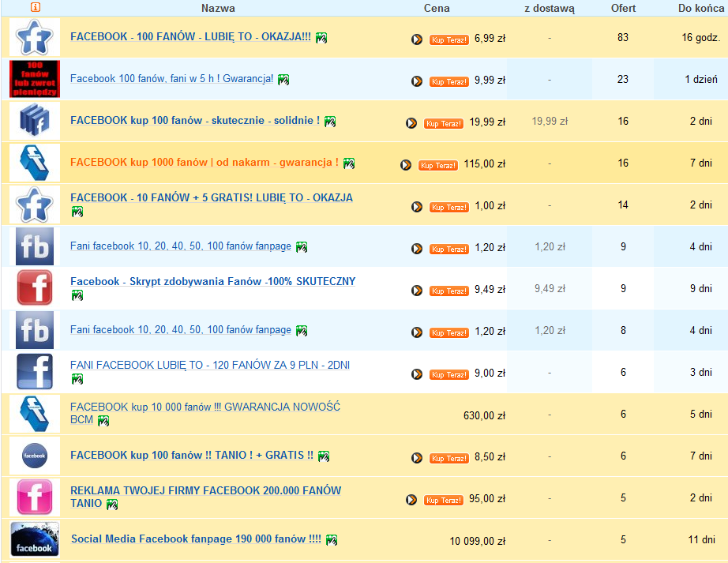
Task: Click the star thumbnail for the 10 FANÓW + 5 GRATIS listing
Action: pos(35,205)
